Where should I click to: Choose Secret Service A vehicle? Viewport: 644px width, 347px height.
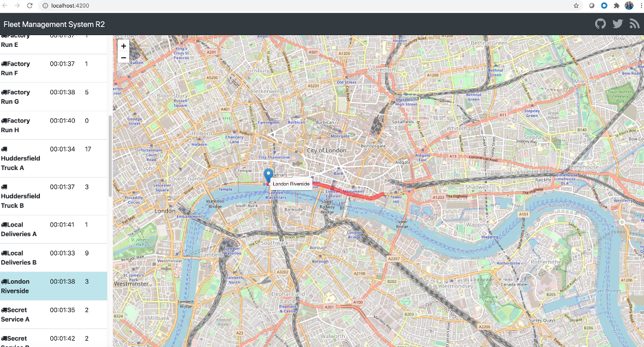(x=54, y=315)
